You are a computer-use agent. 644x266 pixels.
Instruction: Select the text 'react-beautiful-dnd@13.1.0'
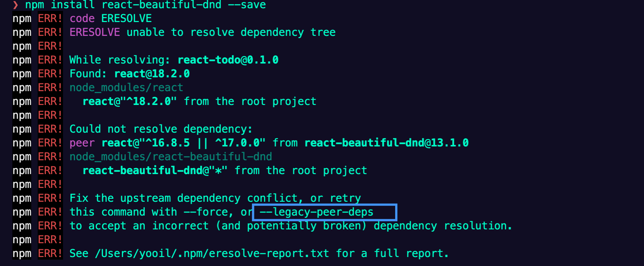[x=387, y=143]
